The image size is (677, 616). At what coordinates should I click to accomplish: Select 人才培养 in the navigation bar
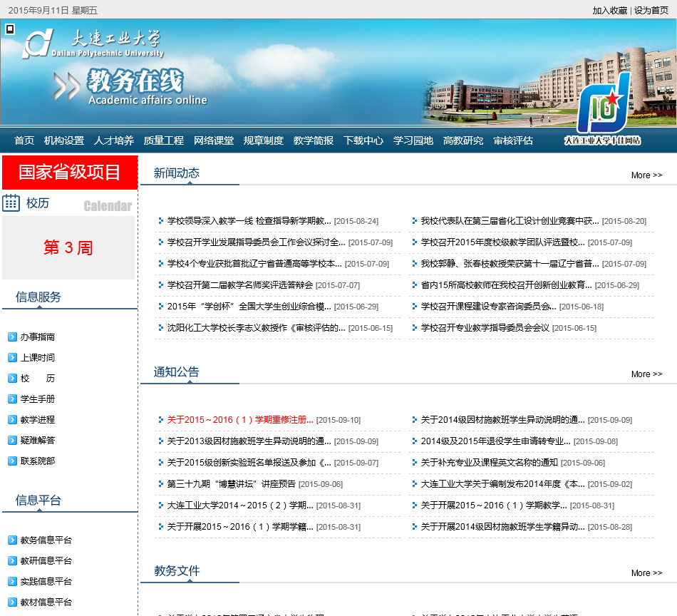[x=114, y=140]
